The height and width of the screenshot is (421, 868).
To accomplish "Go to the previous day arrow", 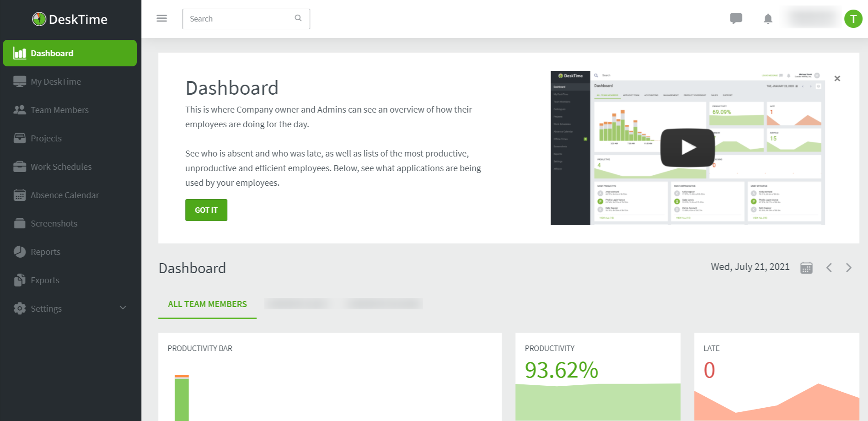I will (x=829, y=268).
